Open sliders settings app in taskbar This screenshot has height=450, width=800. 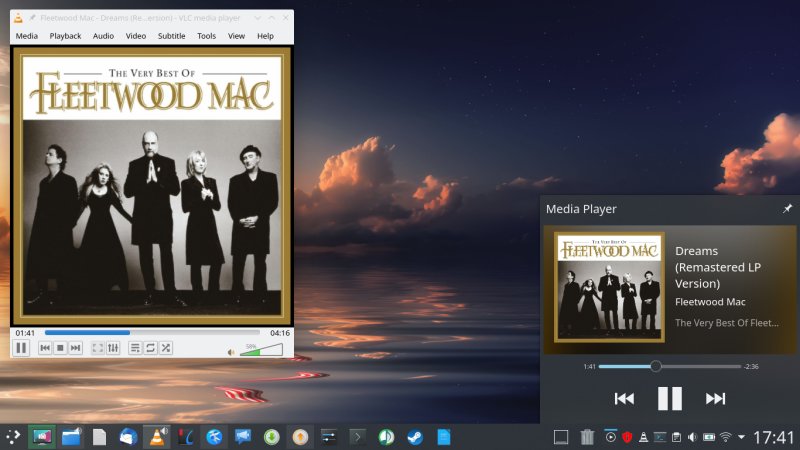(x=329, y=437)
